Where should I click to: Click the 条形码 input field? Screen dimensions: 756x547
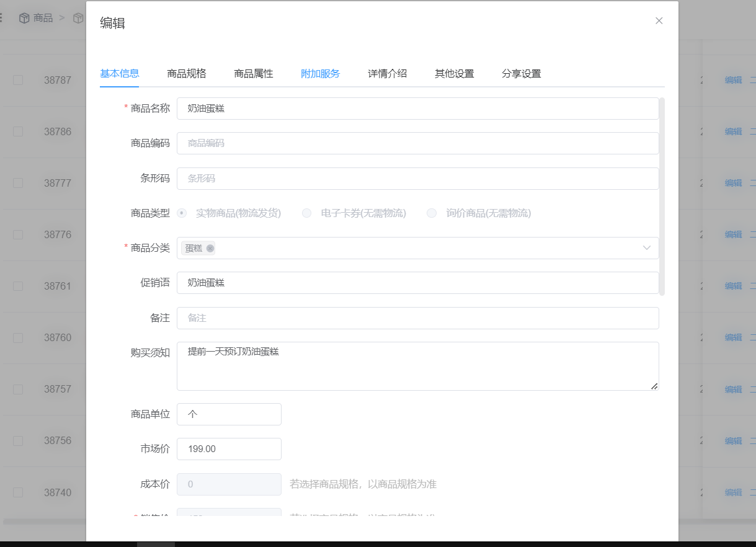click(417, 179)
